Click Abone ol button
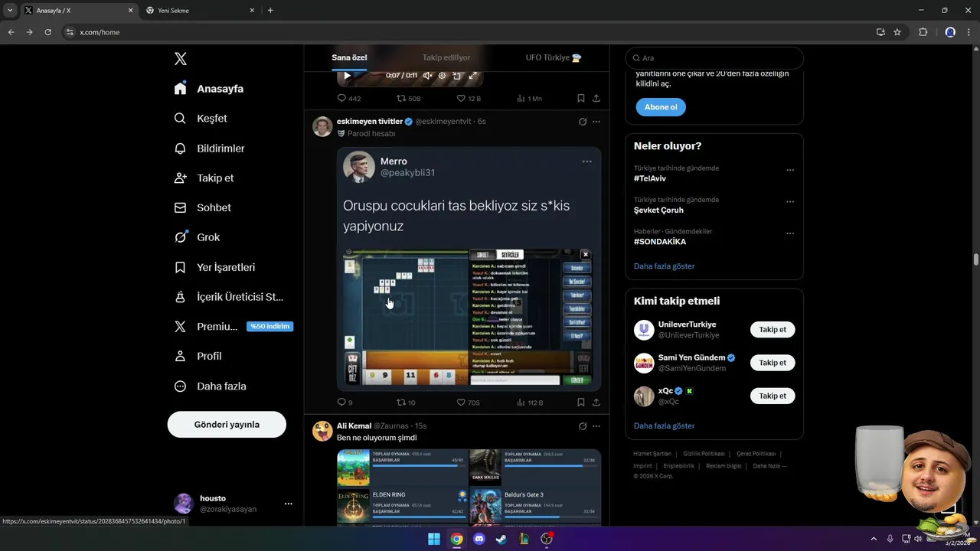 click(x=661, y=107)
